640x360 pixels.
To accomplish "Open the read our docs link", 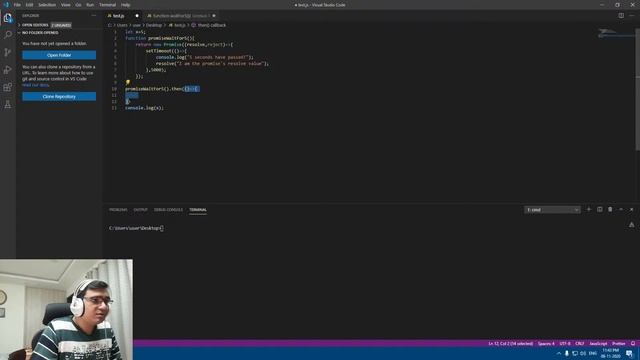I will click(36, 85).
